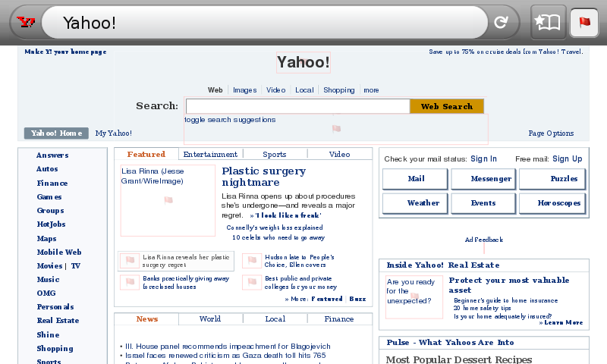Open Mobile Web in the sidebar
The image size is (607, 364).
coord(59,252)
